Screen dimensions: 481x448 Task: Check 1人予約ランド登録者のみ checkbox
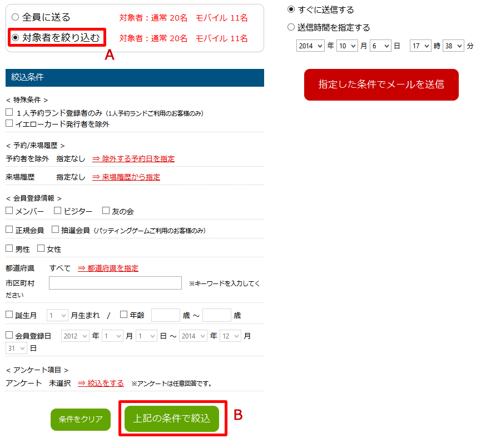point(9,112)
